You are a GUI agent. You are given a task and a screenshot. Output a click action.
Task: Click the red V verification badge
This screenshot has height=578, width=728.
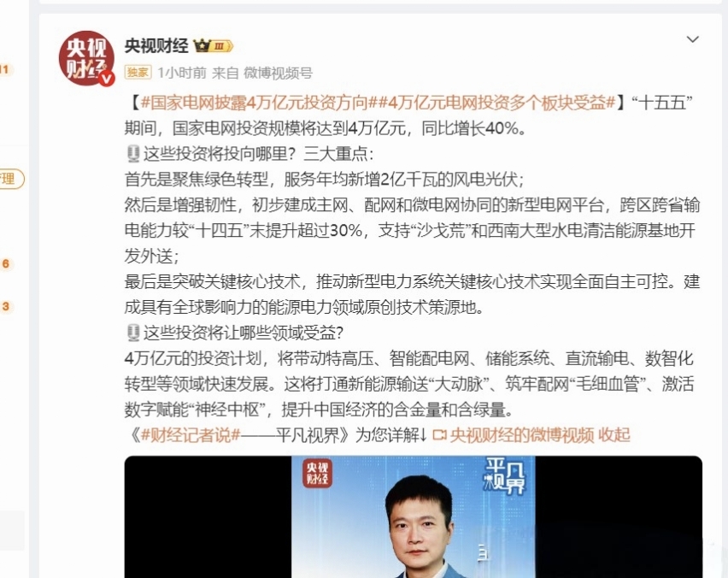(107, 79)
